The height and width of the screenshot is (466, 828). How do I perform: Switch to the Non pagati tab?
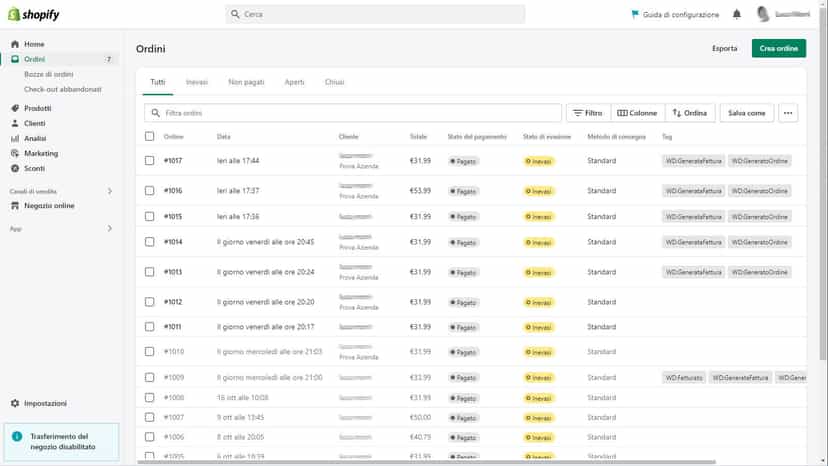click(x=246, y=82)
